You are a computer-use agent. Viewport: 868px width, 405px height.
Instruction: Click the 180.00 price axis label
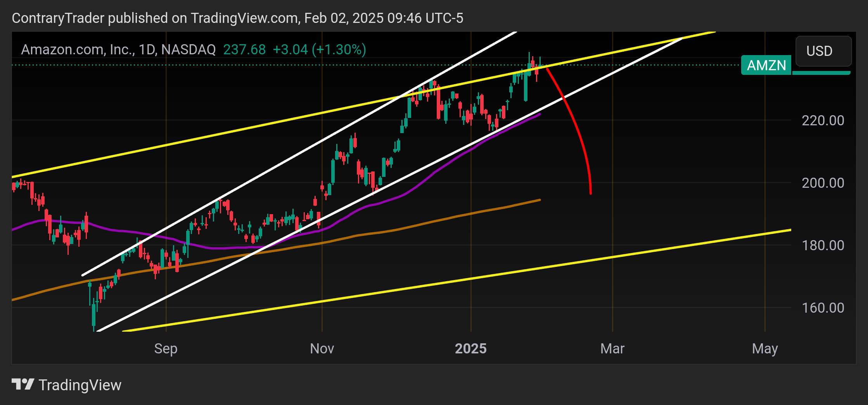823,245
